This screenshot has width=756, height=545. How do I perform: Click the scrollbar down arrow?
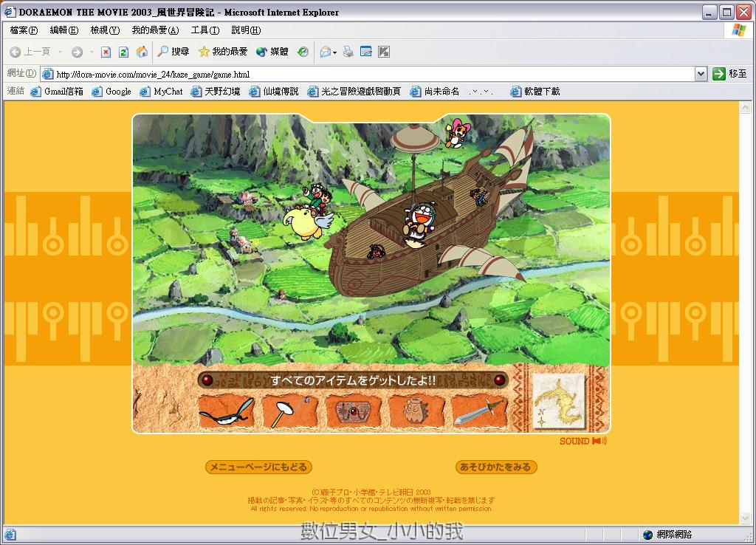click(x=746, y=518)
